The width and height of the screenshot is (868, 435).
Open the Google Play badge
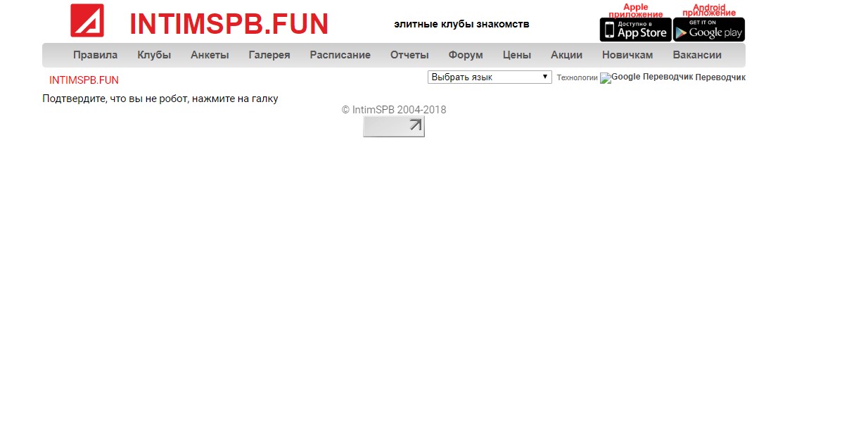[708, 30]
